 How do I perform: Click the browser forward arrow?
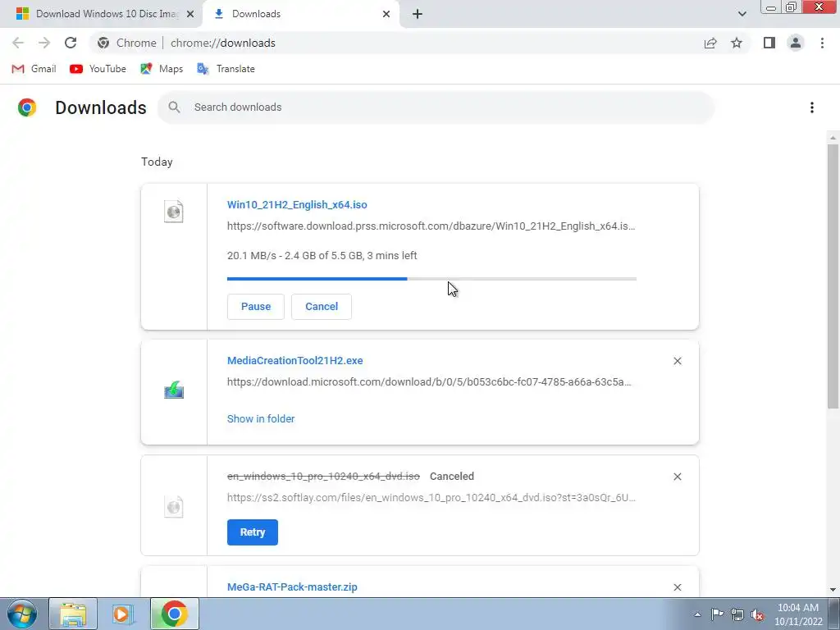(44, 43)
